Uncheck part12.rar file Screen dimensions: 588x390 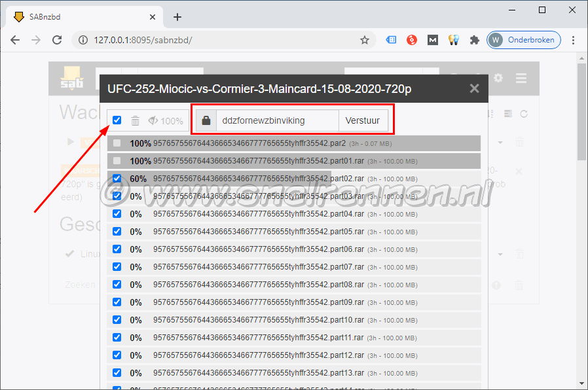coord(117,355)
